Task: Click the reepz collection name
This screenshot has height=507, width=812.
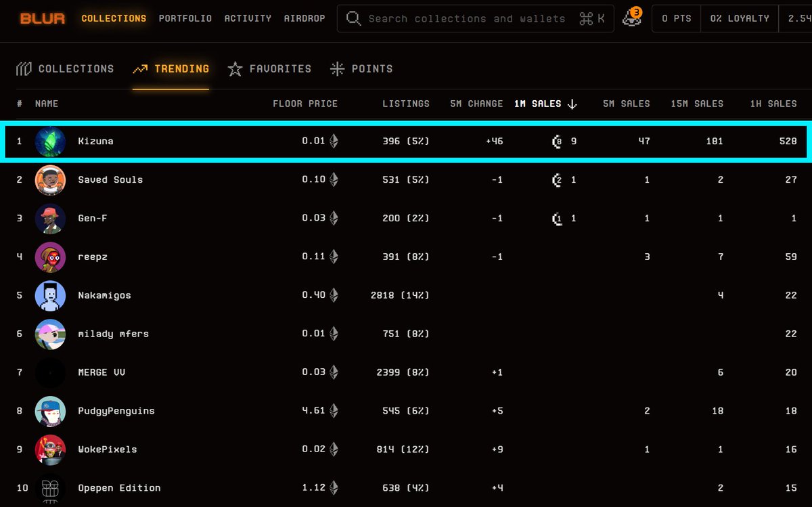Action: [x=93, y=257]
